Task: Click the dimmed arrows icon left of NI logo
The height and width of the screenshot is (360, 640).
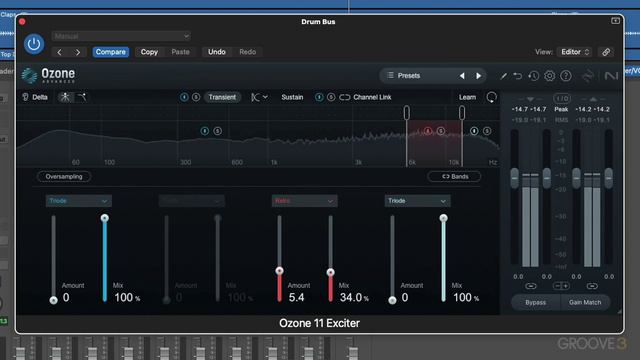Action: [588, 76]
